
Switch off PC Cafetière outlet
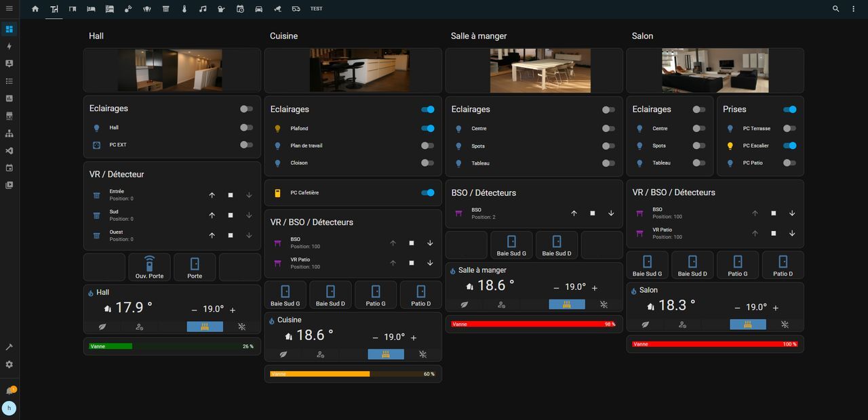point(427,192)
